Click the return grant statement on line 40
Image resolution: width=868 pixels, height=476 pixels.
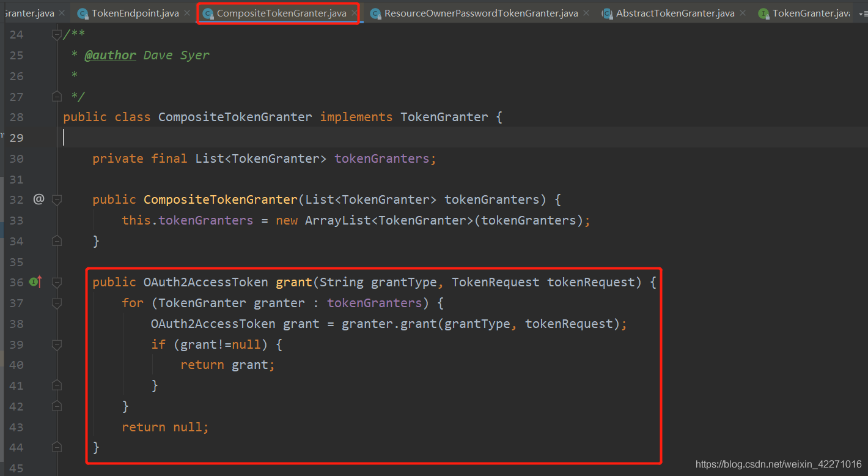(227, 365)
